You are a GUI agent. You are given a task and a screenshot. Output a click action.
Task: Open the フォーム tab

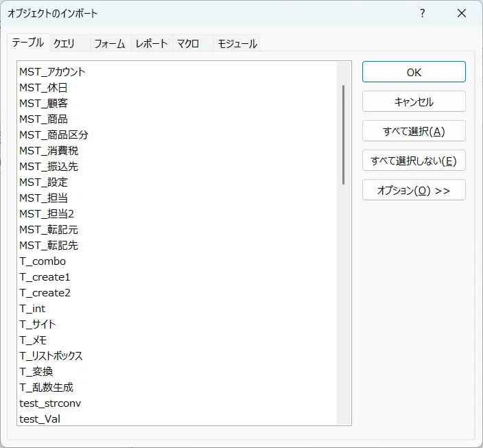coord(109,43)
